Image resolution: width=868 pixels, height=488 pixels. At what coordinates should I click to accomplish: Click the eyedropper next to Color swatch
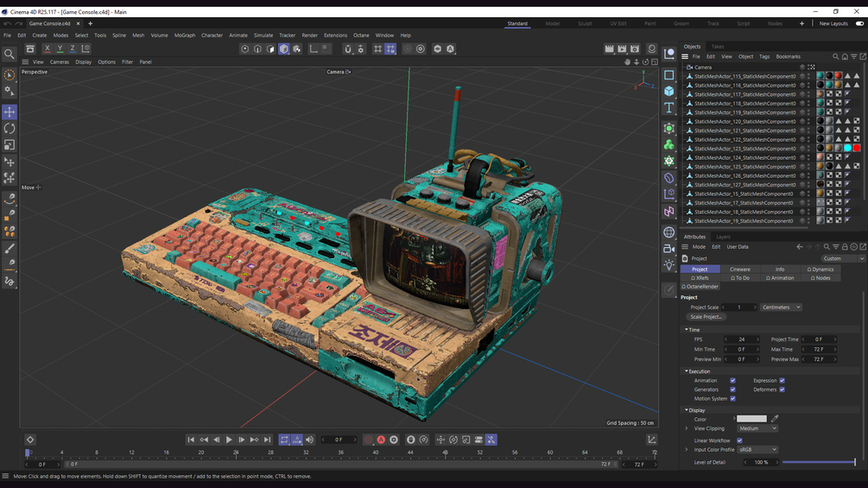click(x=775, y=419)
